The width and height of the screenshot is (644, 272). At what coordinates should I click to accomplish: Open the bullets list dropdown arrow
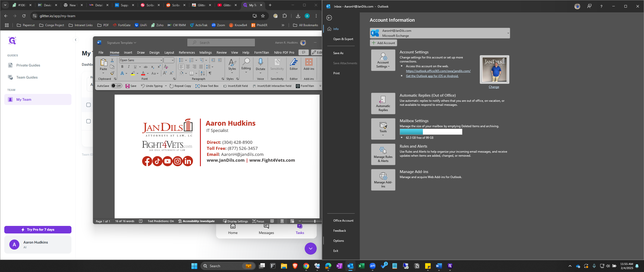pos(186,60)
